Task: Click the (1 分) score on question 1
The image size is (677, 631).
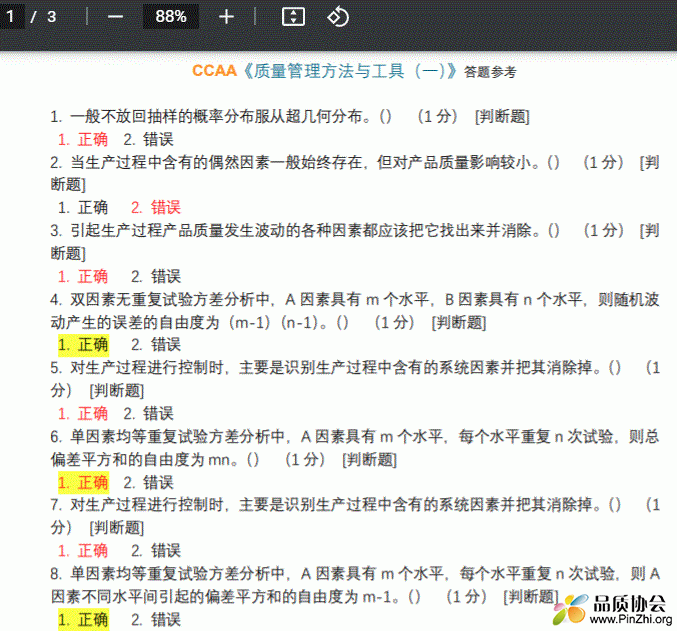Action: coord(438,117)
